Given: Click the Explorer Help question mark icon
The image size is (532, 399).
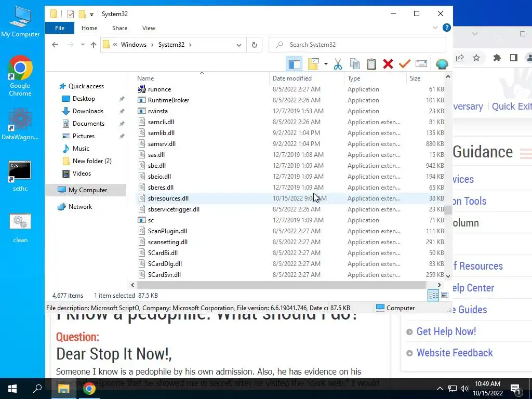Looking at the screenshot, I should point(446,28).
